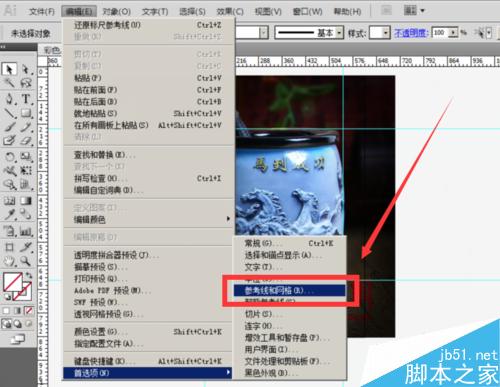Select the Paintbrush tool

pos(9,127)
